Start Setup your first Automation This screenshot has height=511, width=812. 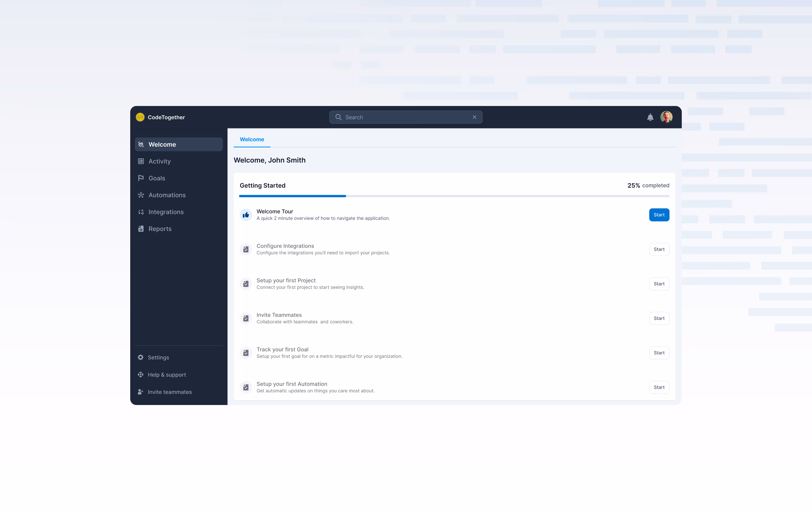click(659, 388)
